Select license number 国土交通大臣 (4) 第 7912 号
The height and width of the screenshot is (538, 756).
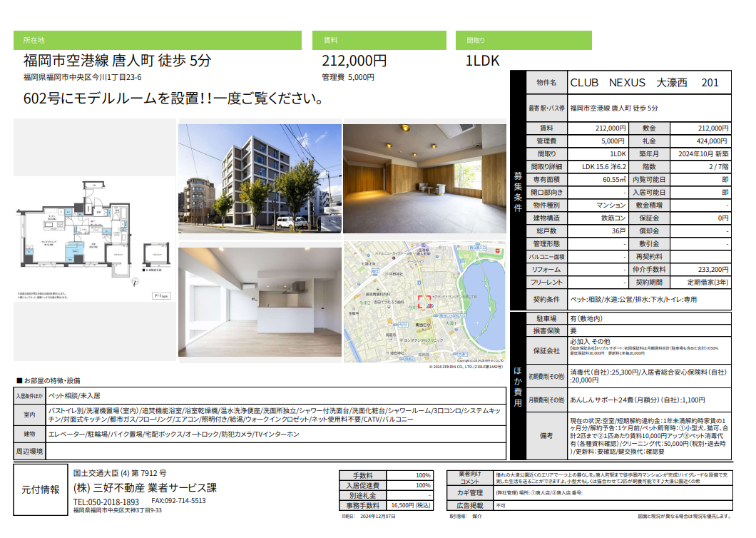(x=120, y=473)
